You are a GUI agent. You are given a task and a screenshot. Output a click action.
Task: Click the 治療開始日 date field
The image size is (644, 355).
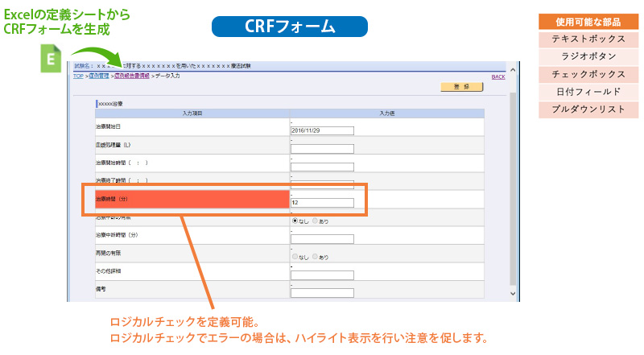[x=322, y=130]
